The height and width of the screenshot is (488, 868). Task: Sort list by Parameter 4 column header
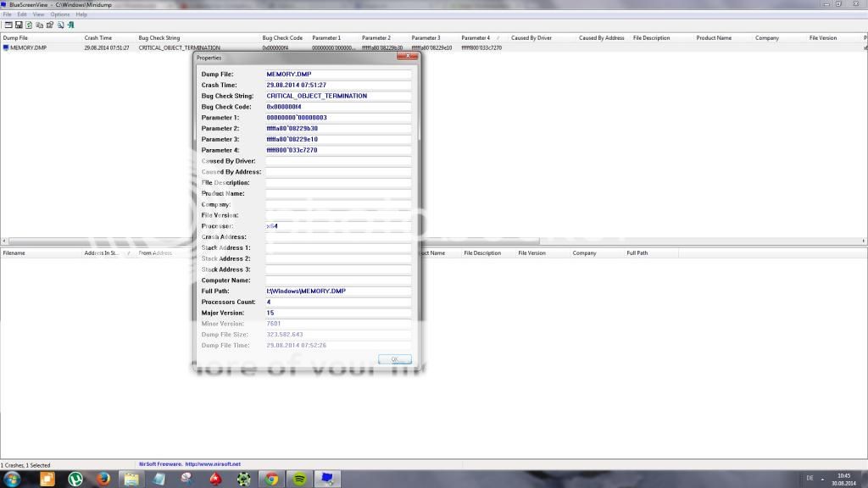click(x=476, y=38)
